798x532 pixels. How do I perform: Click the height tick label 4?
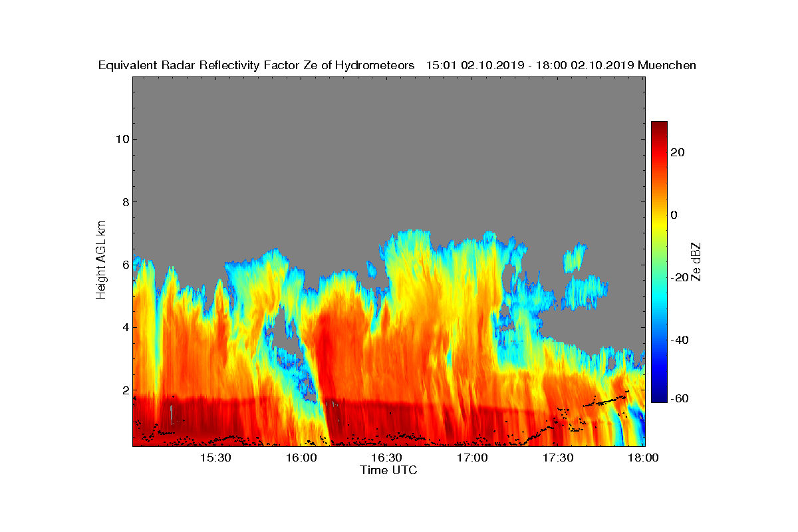[124, 327]
